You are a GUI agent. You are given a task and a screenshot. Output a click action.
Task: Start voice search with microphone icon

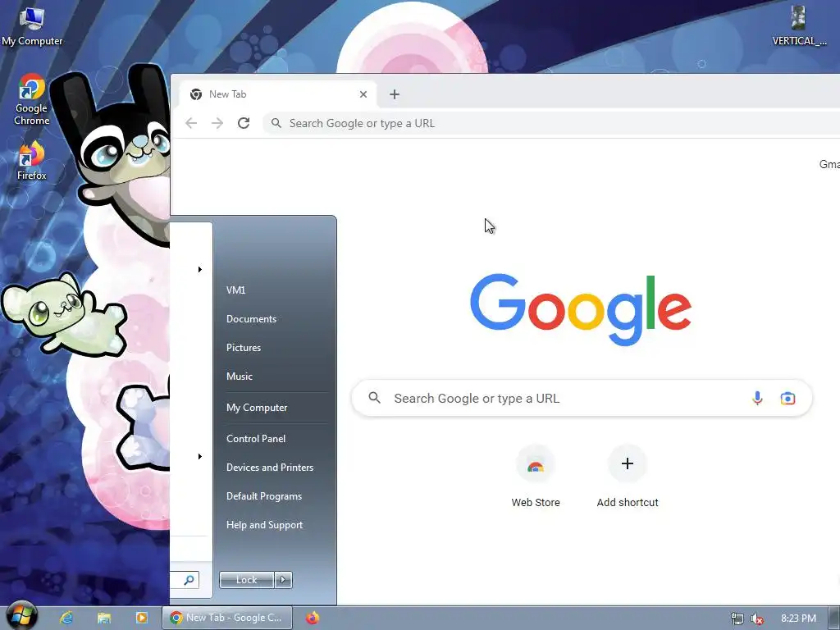pyautogui.click(x=757, y=398)
